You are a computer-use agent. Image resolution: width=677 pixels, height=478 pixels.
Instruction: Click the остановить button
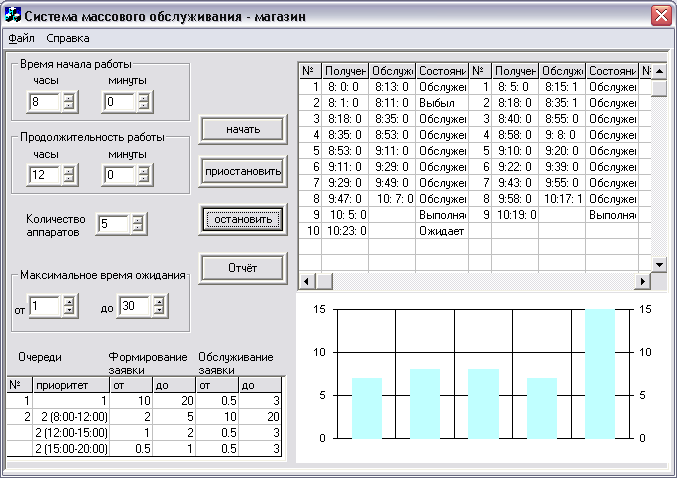242,219
